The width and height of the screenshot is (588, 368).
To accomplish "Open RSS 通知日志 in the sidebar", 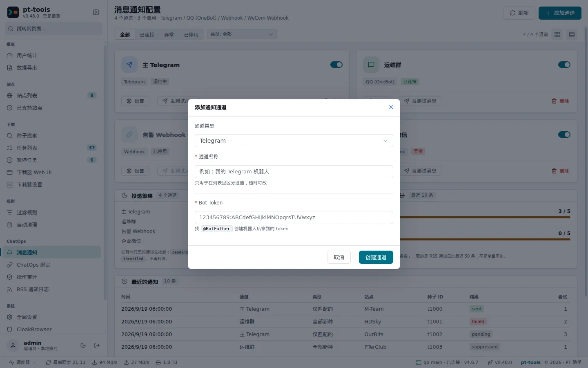I will coord(51,289).
